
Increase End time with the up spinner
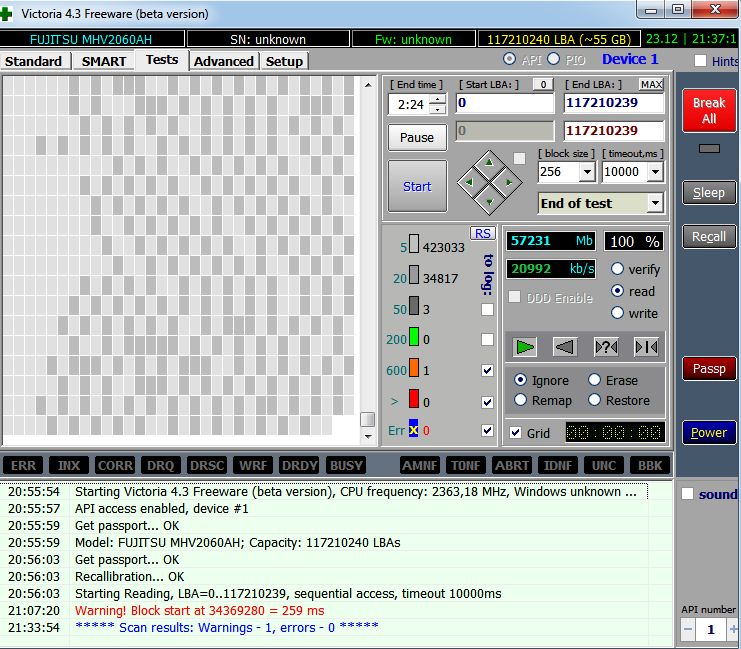point(438,99)
